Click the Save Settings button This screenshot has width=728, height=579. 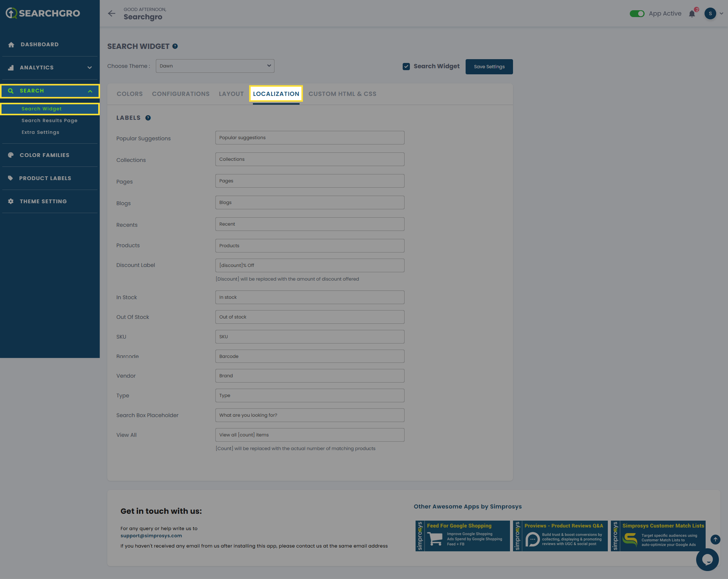[x=489, y=67]
